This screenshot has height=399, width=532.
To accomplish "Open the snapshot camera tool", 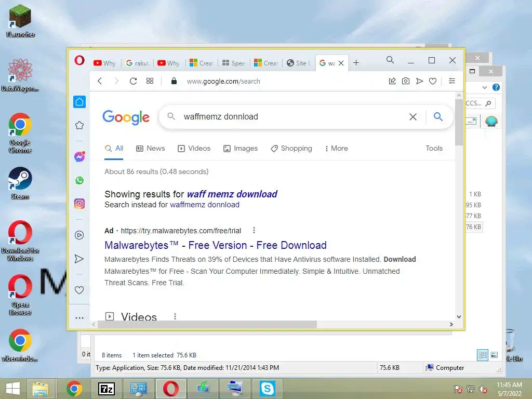I will pyautogui.click(x=405, y=81).
